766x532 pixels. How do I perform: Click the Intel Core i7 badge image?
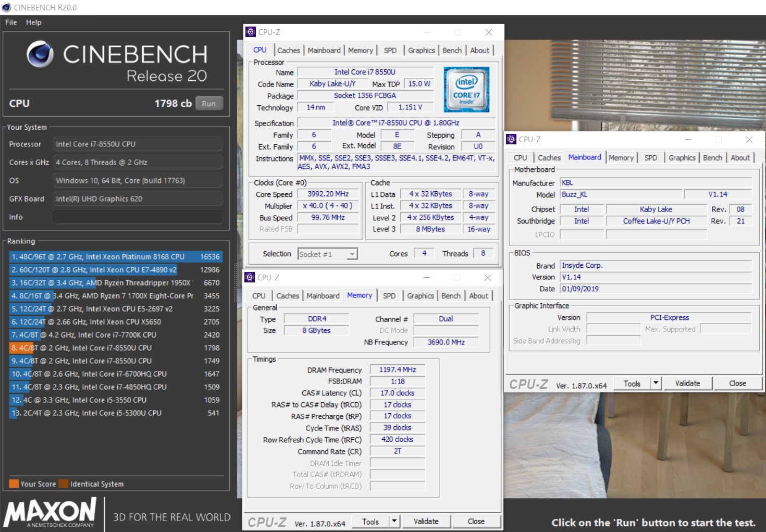point(466,89)
